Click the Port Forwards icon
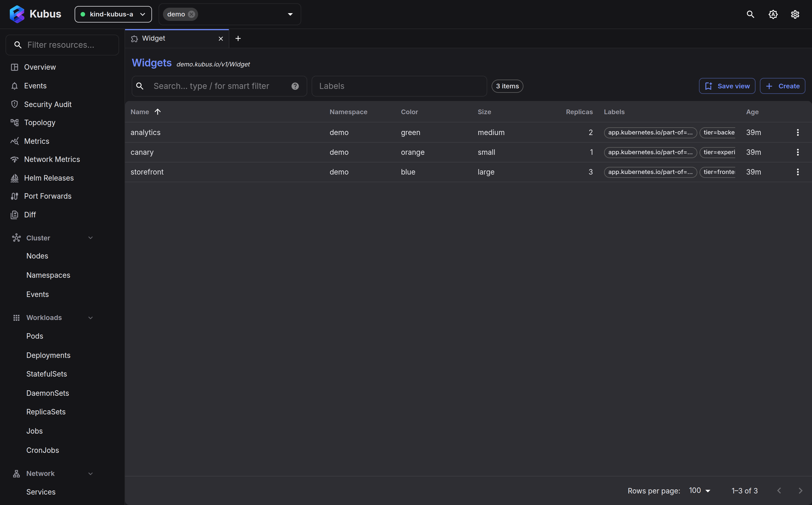The width and height of the screenshot is (812, 505). point(14,196)
